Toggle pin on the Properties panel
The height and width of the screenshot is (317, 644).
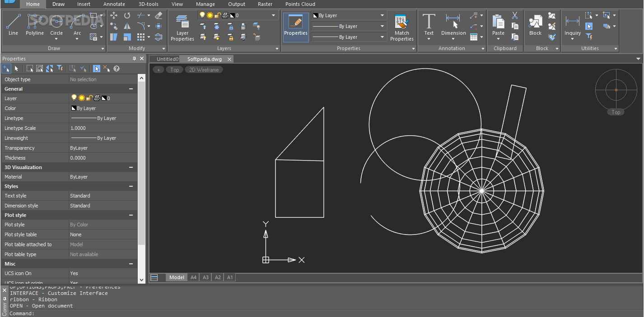click(134, 59)
